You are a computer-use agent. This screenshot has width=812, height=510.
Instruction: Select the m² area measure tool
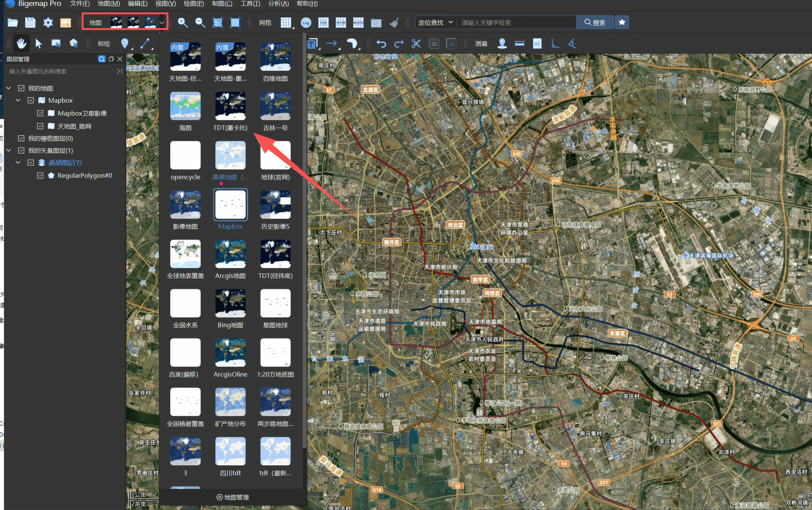pyautogui.click(x=537, y=43)
